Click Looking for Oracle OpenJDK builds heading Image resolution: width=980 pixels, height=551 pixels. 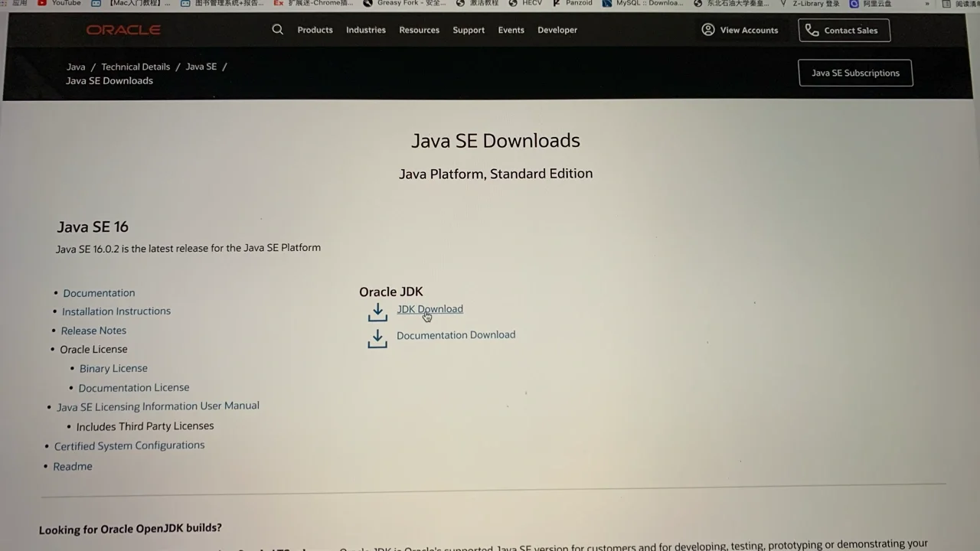(x=130, y=529)
